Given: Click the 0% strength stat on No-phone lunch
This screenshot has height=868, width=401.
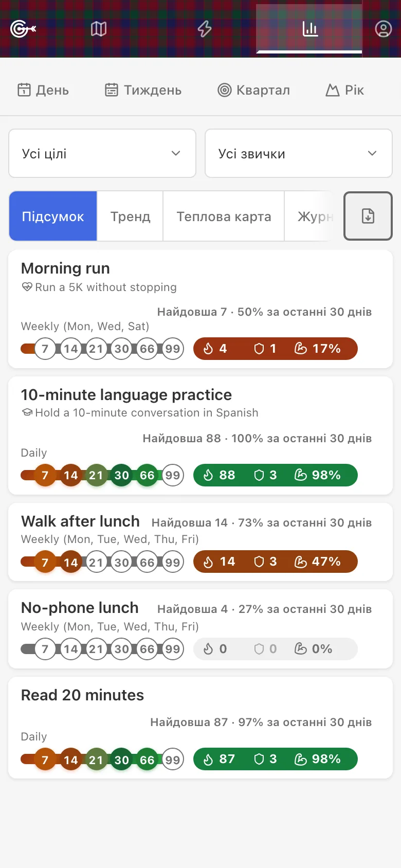Looking at the screenshot, I should click(x=314, y=649).
